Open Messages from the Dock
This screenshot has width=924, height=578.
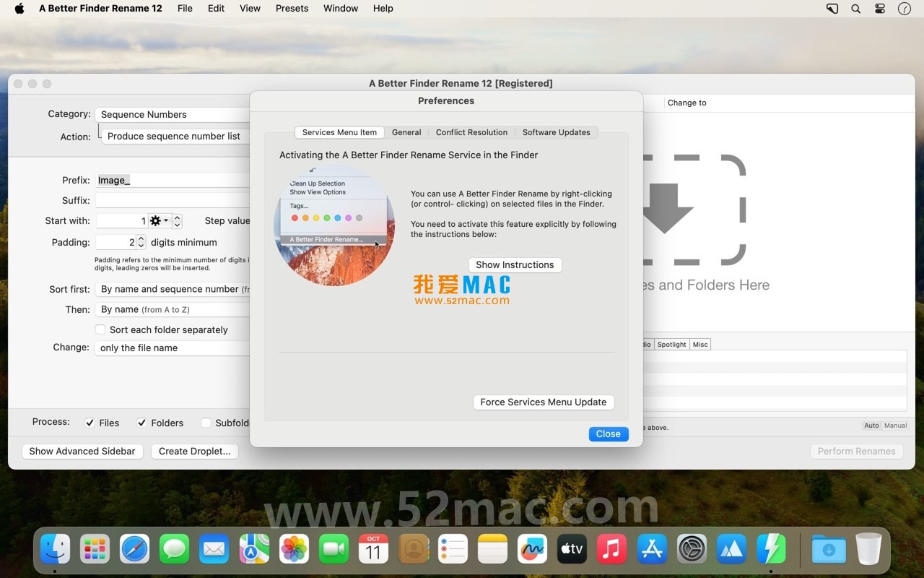pyautogui.click(x=175, y=549)
